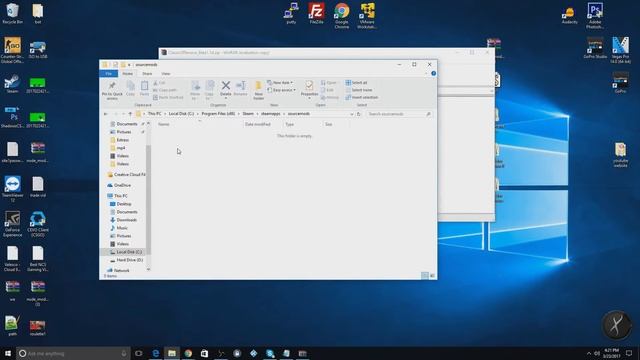This screenshot has height=360, width=640.
Task: Open Explorer help question mark icon
Action: 433,73
